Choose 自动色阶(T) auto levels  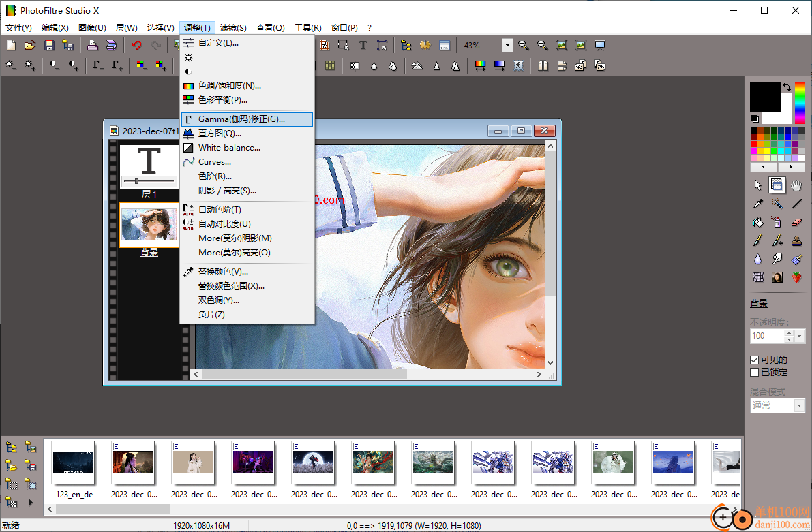(x=247, y=210)
